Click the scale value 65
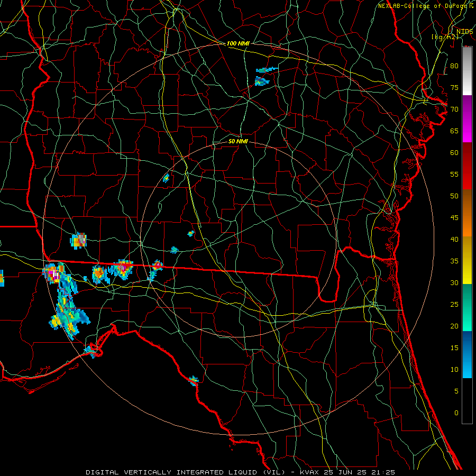This screenshot has width=476, height=476. click(454, 131)
